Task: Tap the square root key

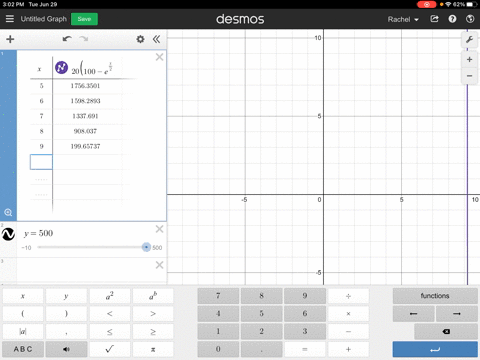Action: coord(110,349)
